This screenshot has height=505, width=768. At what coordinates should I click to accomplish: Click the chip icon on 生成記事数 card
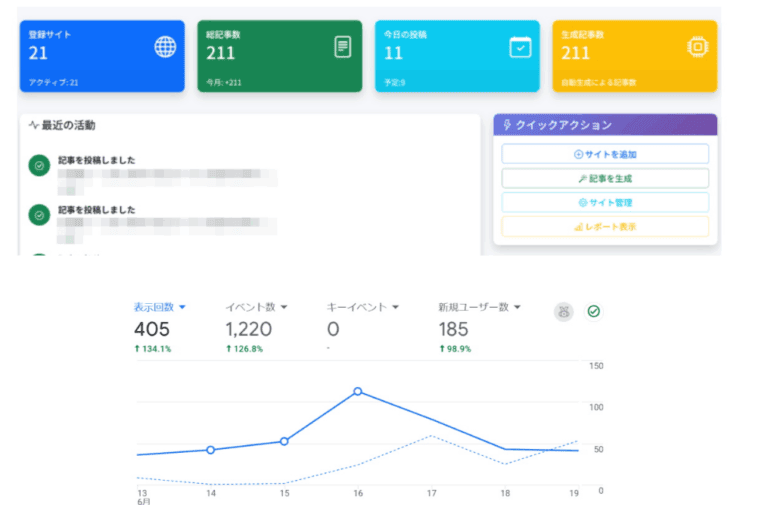pos(697,47)
